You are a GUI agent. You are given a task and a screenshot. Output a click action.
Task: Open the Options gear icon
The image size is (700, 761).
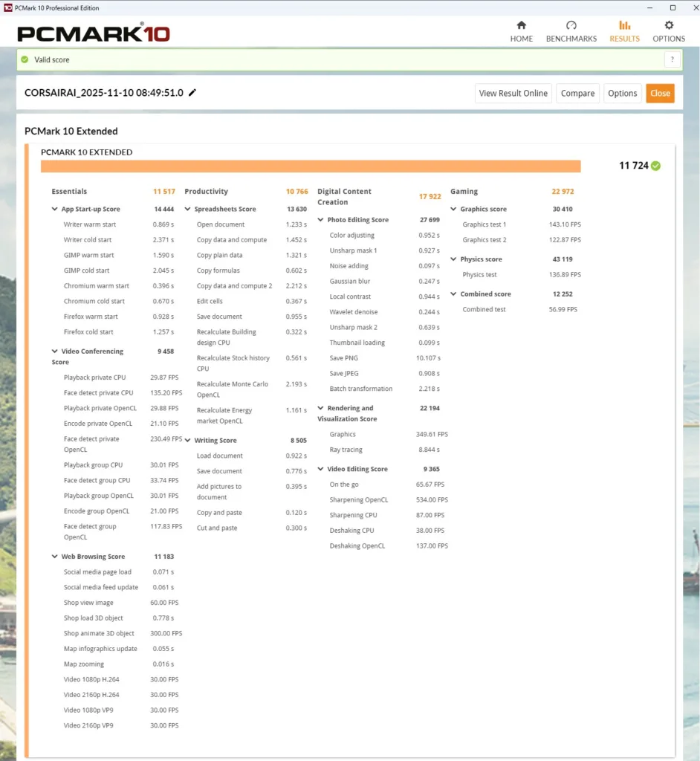[x=669, y=25]
